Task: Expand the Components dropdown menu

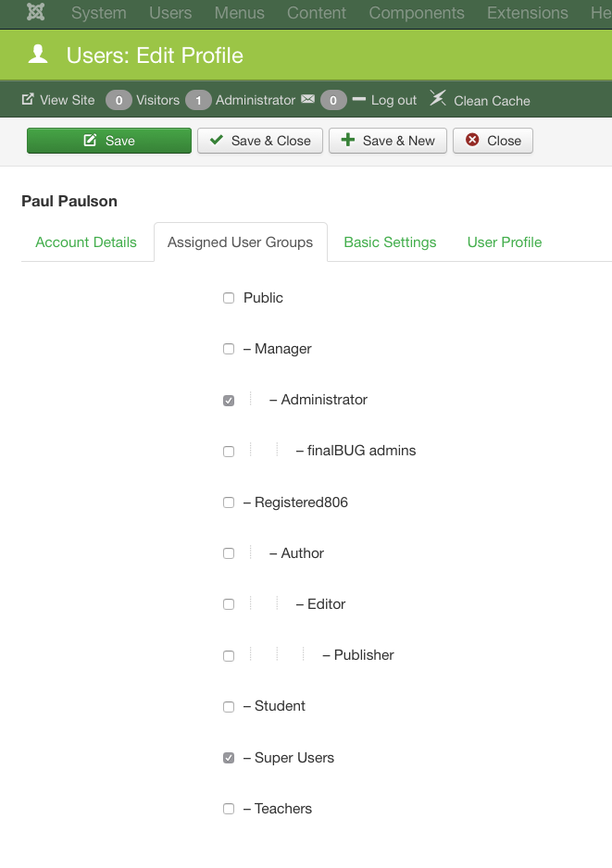Action: 417,13
